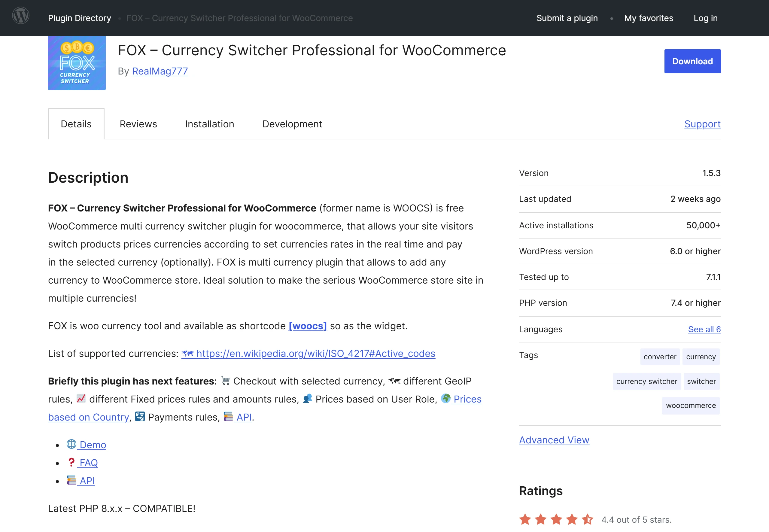Click Log in
This screenshot has width=769, height=532.
point(706,18)
